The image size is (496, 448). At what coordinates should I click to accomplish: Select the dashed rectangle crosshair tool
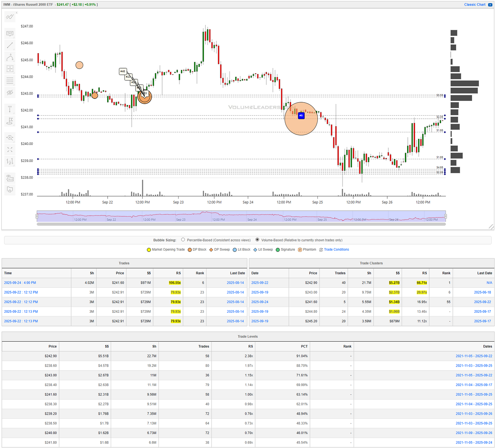[10, 69]
